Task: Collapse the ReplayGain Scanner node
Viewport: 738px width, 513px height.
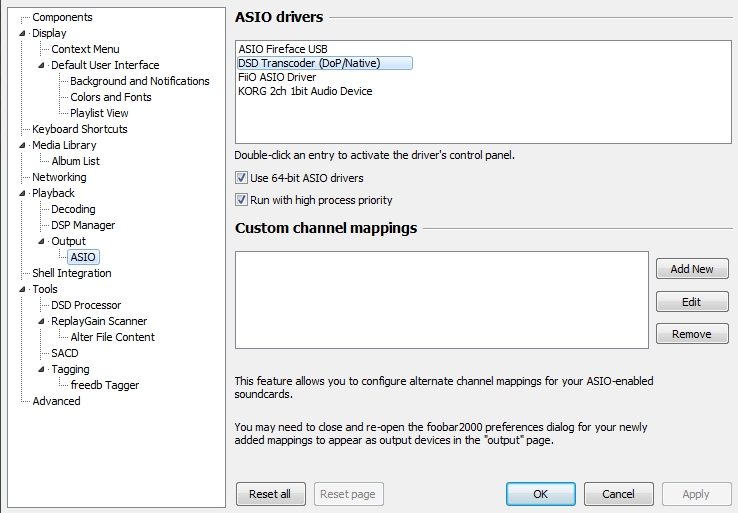Action: 41,321
